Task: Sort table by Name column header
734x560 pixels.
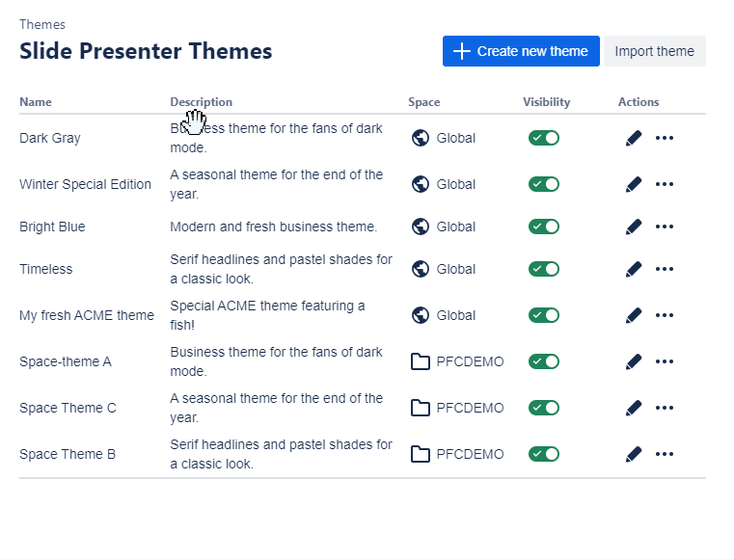Action: pos(36,102)
